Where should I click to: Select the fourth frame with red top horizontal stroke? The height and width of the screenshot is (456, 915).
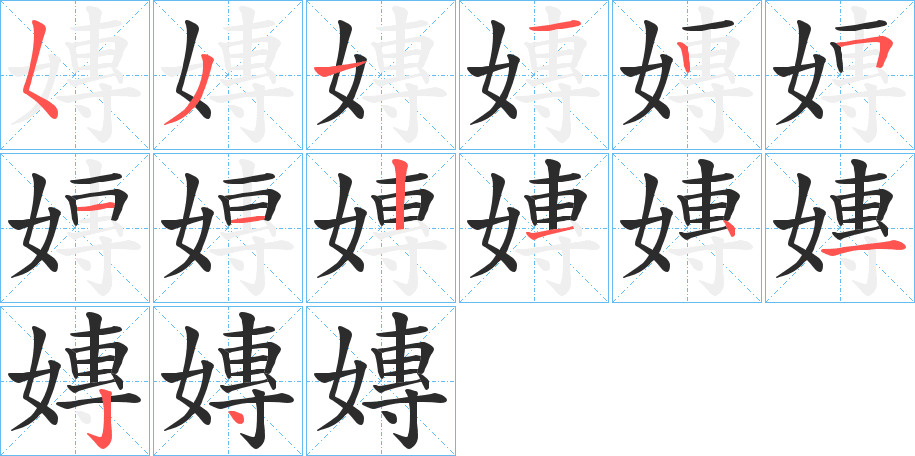(534, 75)
